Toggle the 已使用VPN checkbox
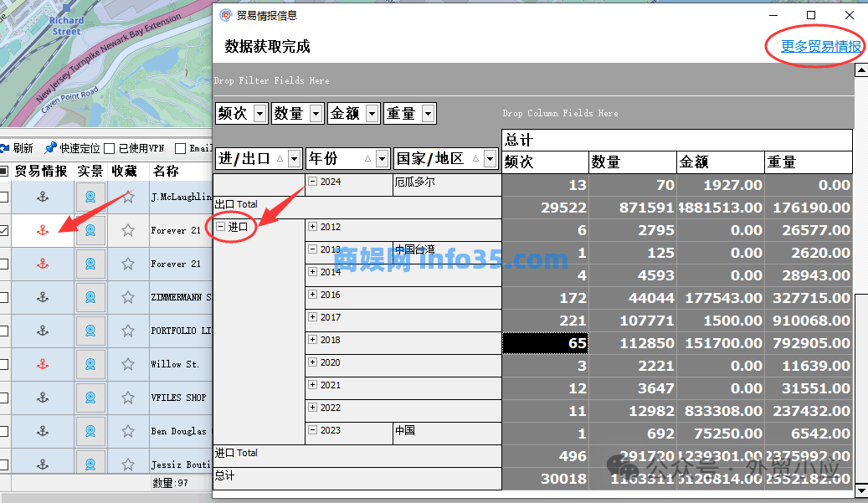Viewport: 868px width, 503px height. (x=109, y=148)
